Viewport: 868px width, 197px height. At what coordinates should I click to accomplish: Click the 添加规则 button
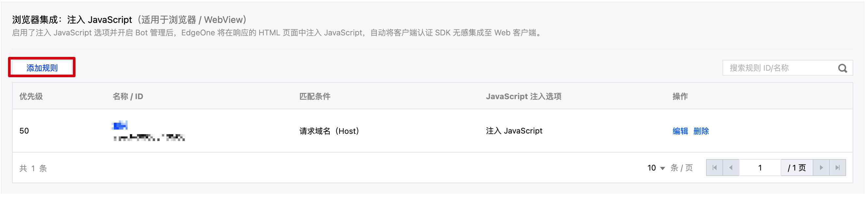(x=42, y=68)
